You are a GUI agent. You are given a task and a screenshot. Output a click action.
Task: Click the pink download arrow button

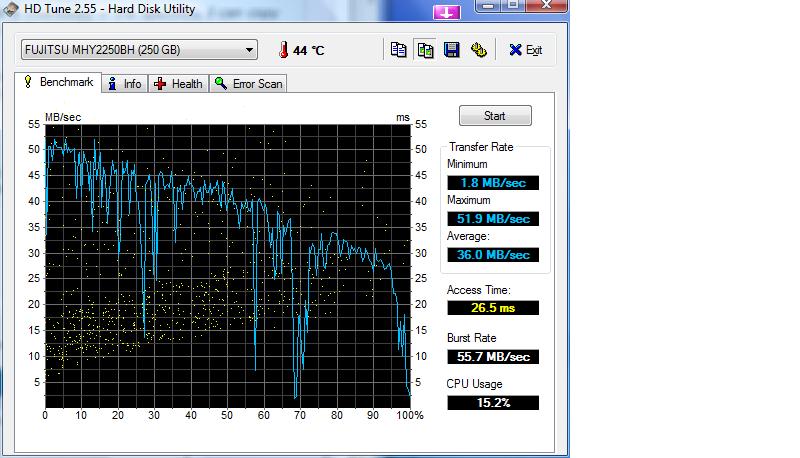[x=446, y=12]
